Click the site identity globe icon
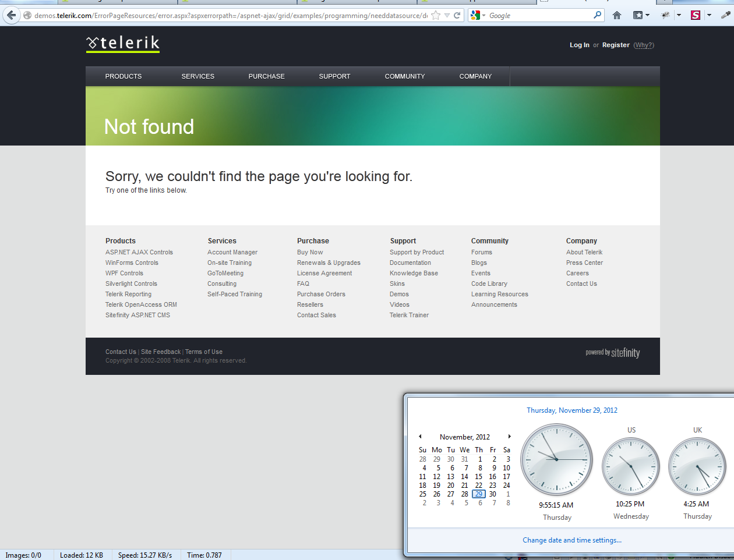 [x=27, y=16]
